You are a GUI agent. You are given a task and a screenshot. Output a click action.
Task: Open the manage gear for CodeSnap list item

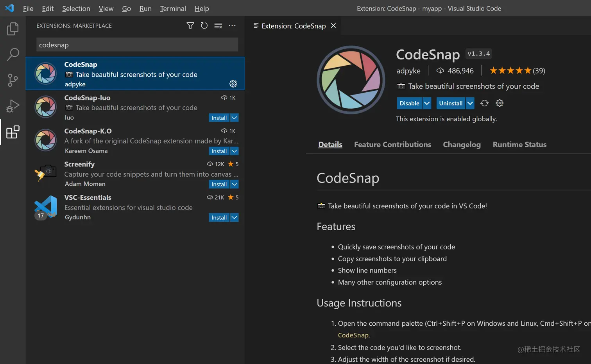pyautogui.click(x=233, y=84)
